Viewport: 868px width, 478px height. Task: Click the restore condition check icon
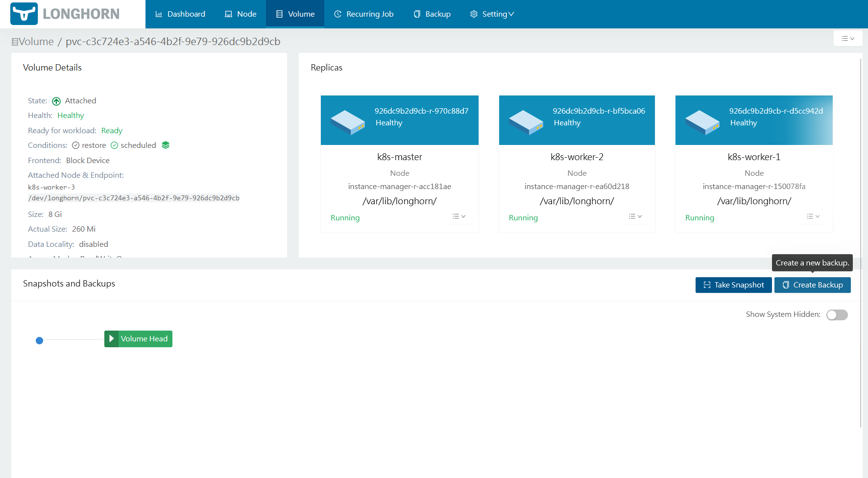pos(75,145)
